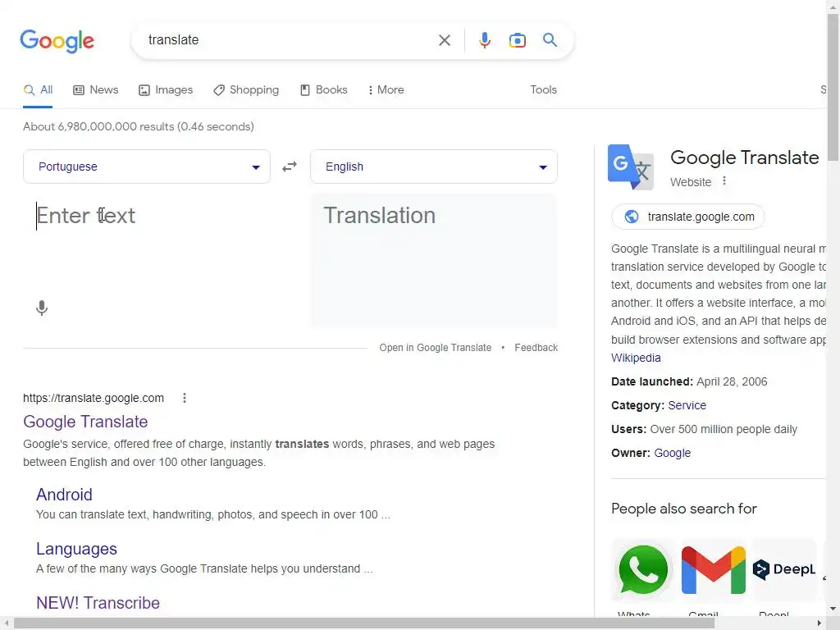The image size is (840, 630).
Task: Open search by image camera icon
Action: (517, 40)
